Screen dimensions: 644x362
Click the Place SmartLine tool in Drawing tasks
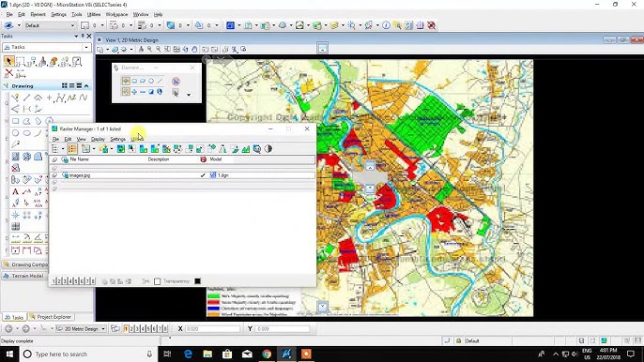pyautogui.click(x=26, y=98)
